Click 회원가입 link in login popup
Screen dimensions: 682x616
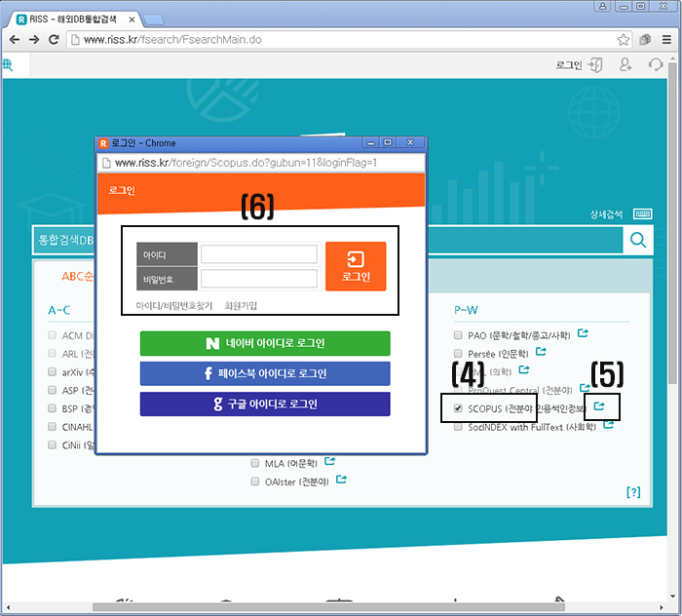[x=241, y=306]
